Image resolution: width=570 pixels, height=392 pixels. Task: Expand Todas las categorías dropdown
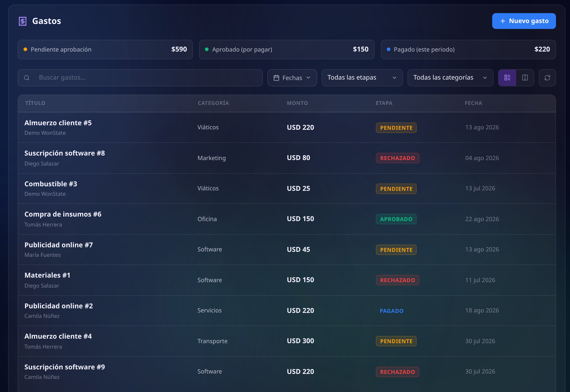pos(450,78)
